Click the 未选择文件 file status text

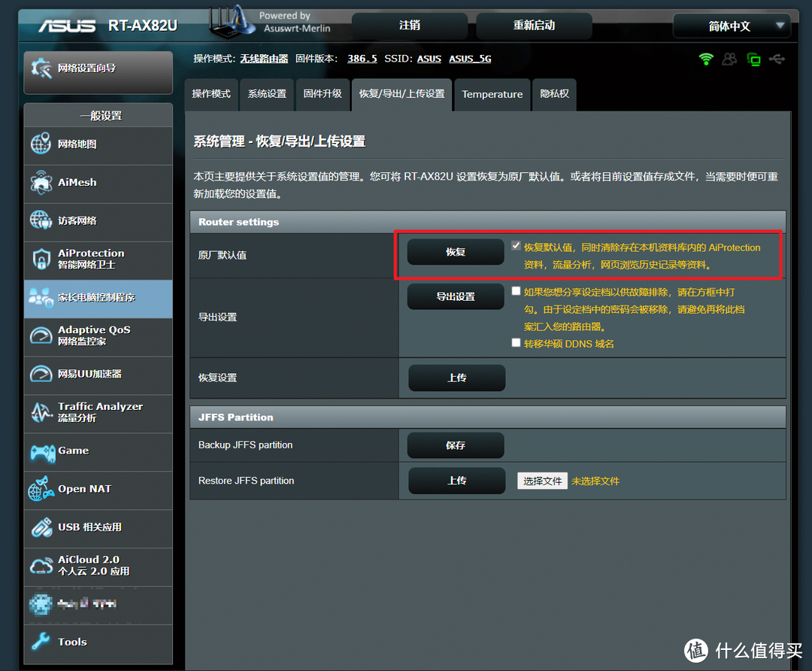pyautogui.click(x=595, y=481)
